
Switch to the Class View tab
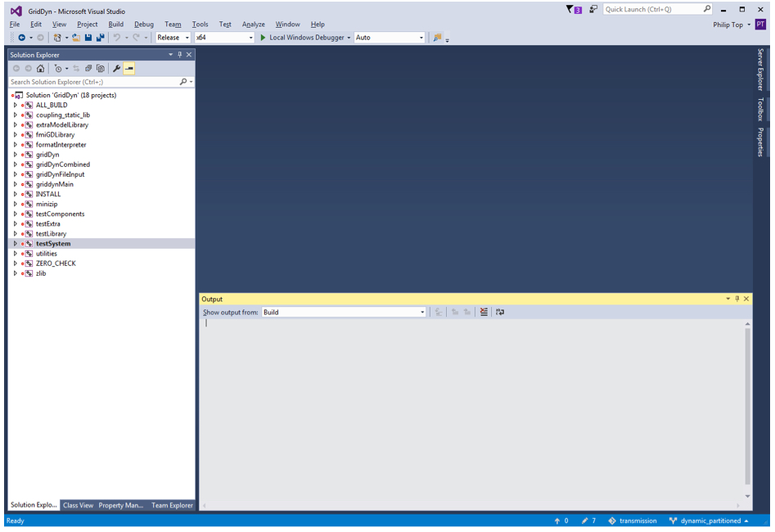78,505
